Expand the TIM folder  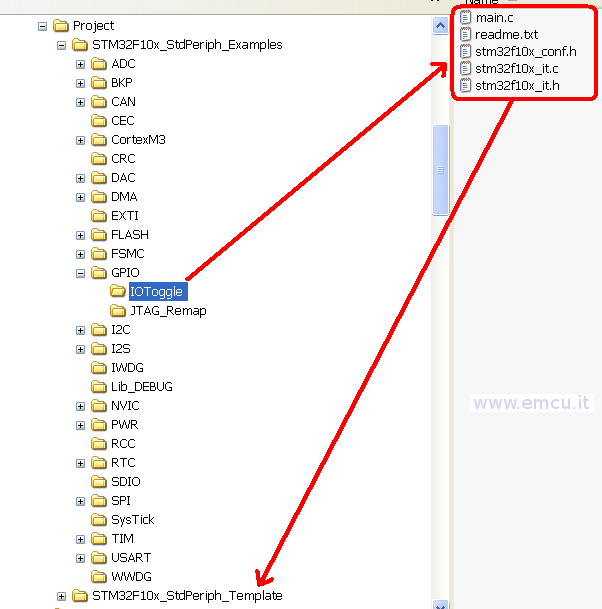pos(80,540)
